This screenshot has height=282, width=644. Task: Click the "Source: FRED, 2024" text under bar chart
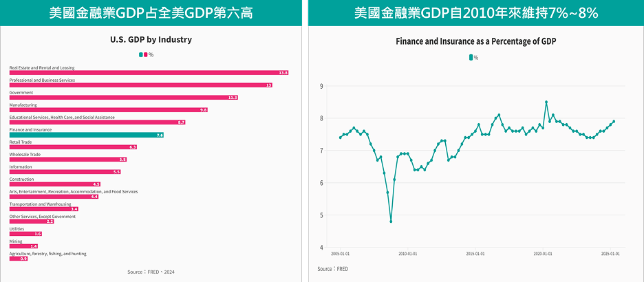151,272
